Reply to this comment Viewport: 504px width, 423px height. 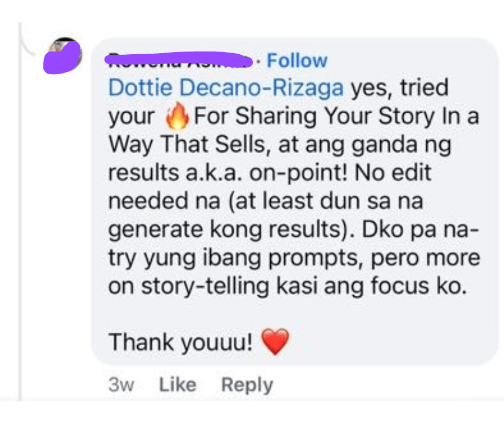tap(247, 385)
